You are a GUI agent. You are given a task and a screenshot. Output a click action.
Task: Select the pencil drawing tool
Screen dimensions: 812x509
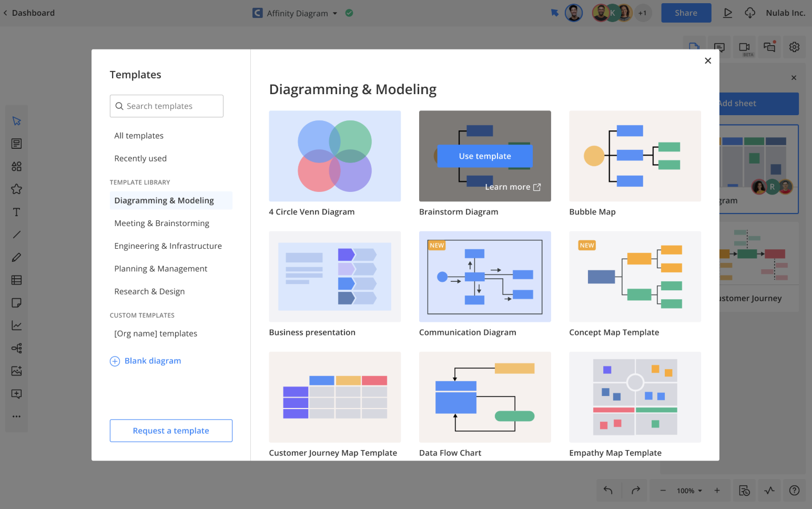pyautogui.click(x=16, y=258)
